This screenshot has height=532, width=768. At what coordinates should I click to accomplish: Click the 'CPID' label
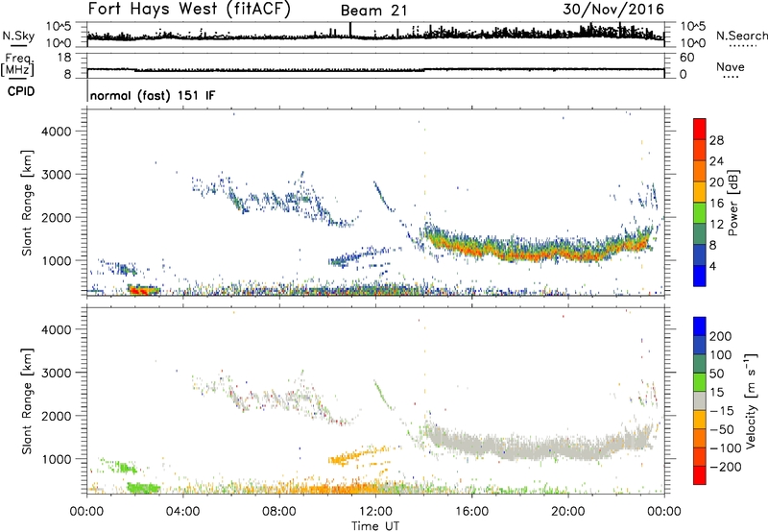tap(21, 91)
